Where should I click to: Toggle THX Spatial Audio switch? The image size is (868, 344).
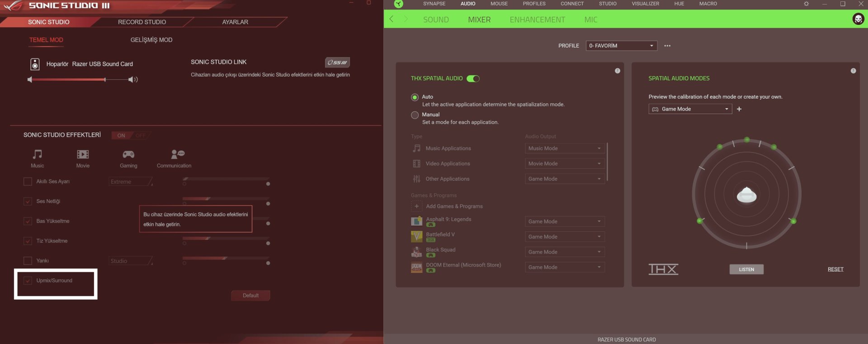point(473,79)
